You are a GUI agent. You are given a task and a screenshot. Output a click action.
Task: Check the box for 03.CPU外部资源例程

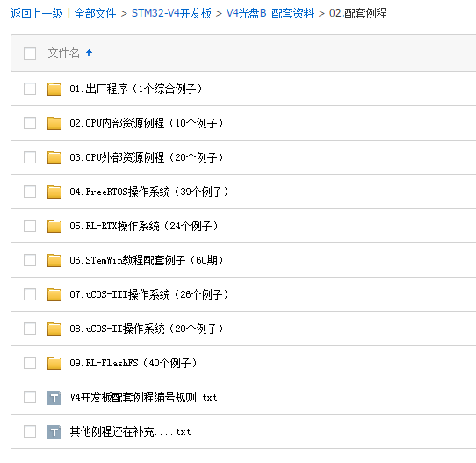click(x=30, y=157)
